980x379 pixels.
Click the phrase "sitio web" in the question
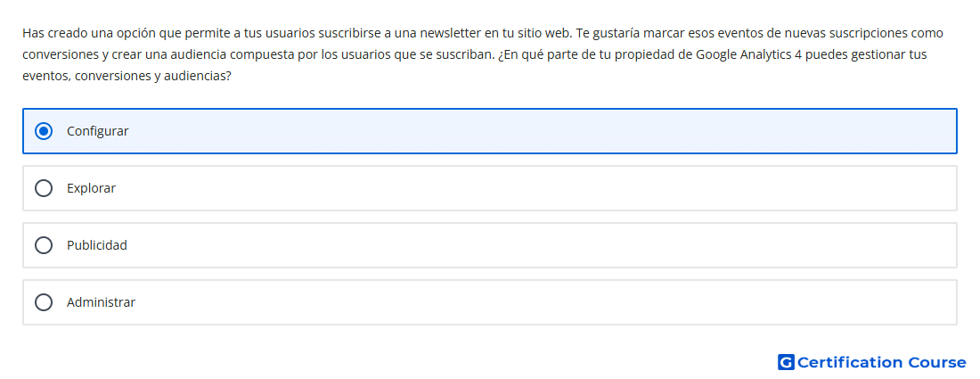pyautogui.click(x=543, y=33)
